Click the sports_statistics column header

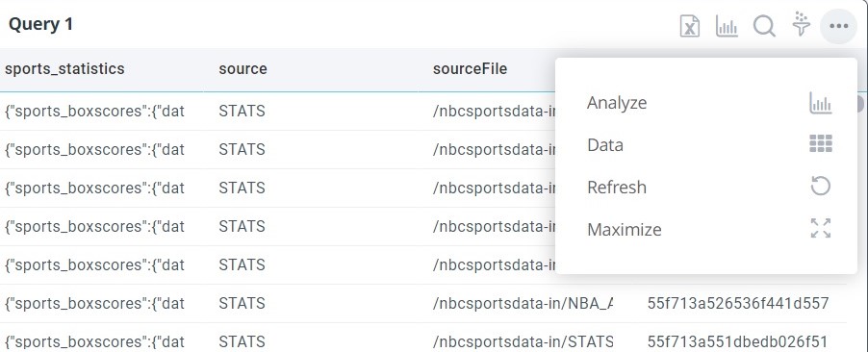64,68
